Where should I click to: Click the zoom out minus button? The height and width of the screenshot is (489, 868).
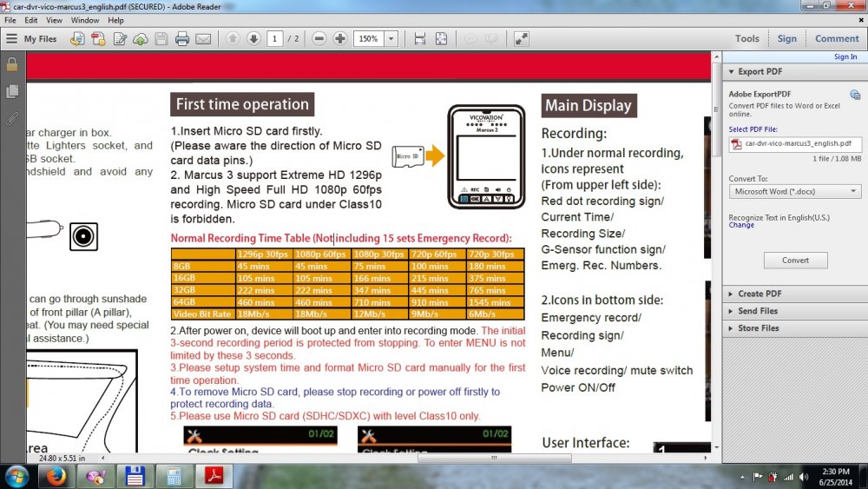319,39
